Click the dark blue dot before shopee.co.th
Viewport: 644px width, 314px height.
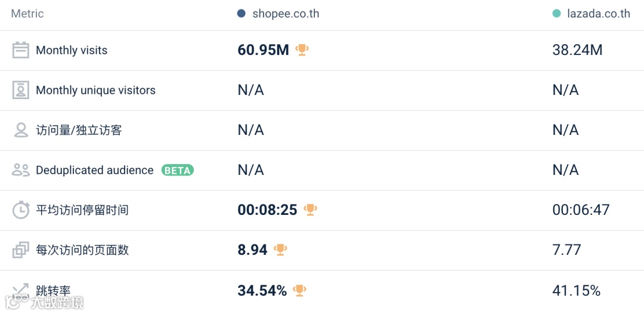[x=241, y=14]
